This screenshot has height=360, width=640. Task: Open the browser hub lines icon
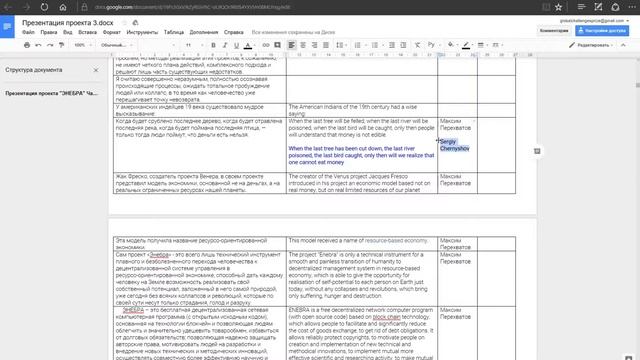click(582, 7)
